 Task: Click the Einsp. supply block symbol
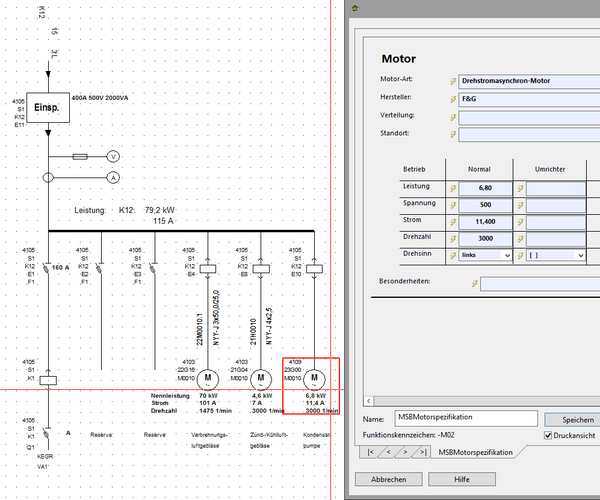47,107
